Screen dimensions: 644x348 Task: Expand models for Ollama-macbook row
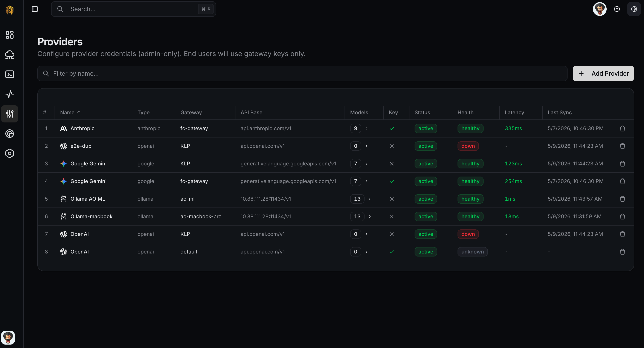[x=369, y=217]
